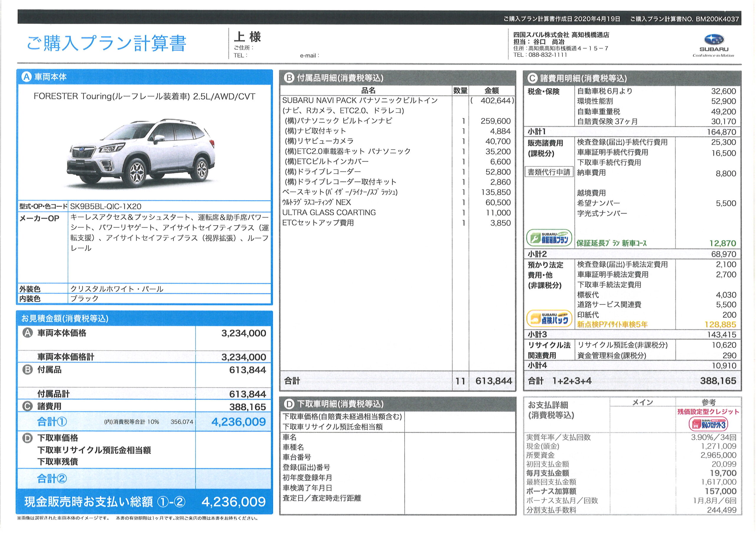Screen dimensions: 756x535
Task: Click the 希望ナンバー fee 5,500
Action: click(x=726, y=203)
